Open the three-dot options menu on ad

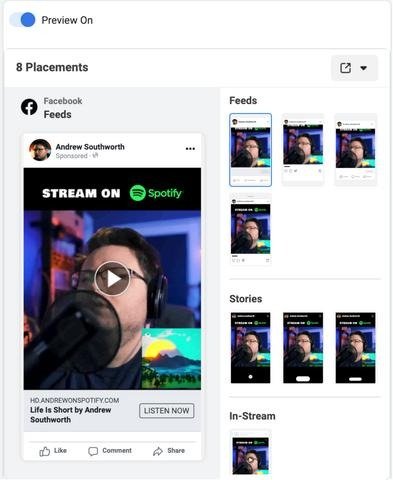pyautogui.click(x=190, y=149)
